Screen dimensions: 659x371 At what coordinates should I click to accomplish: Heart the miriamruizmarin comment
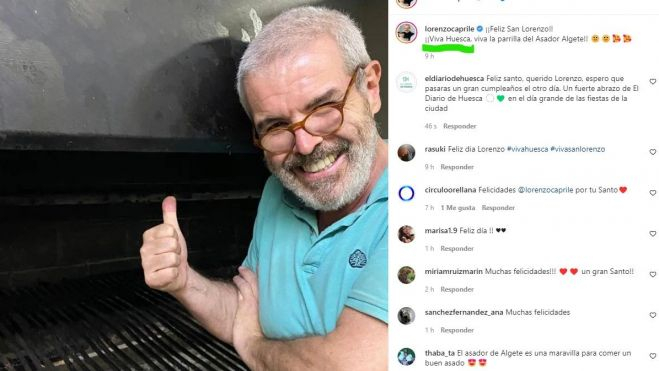point(652,274)
